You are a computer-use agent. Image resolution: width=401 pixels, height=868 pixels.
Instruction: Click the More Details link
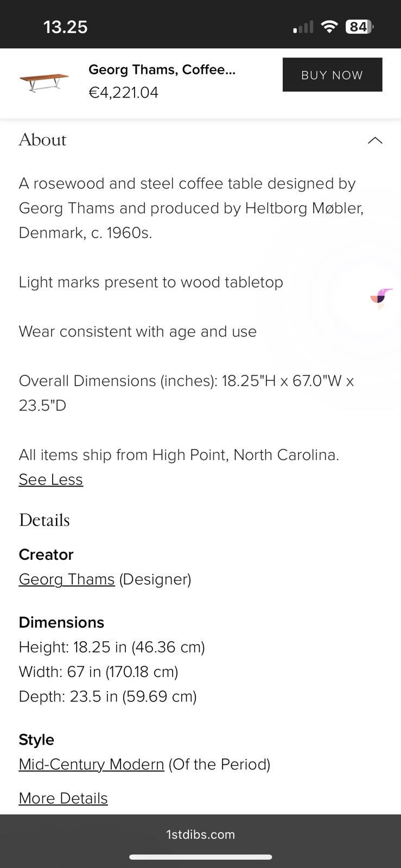pos(63,799)
